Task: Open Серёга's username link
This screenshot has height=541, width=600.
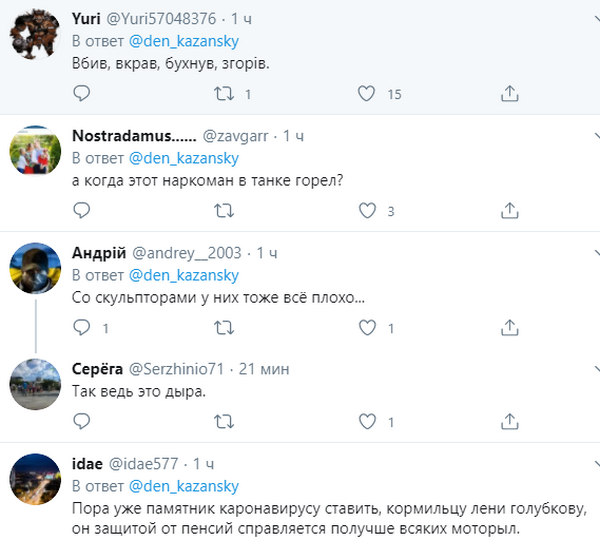Action: (x=97, y=369)
